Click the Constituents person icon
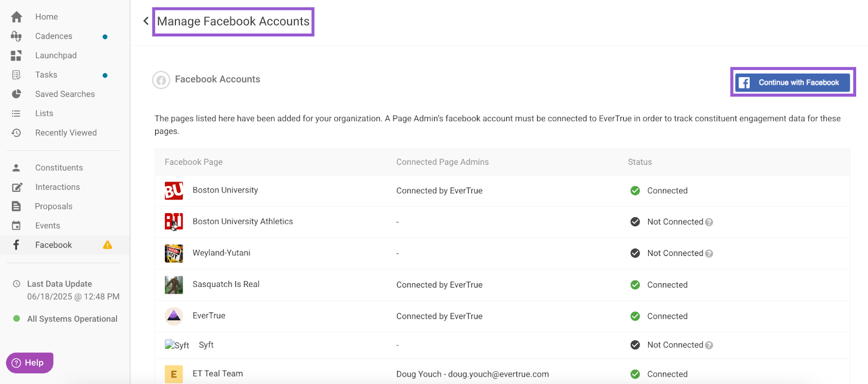868x384 pixels. point(16,168)
